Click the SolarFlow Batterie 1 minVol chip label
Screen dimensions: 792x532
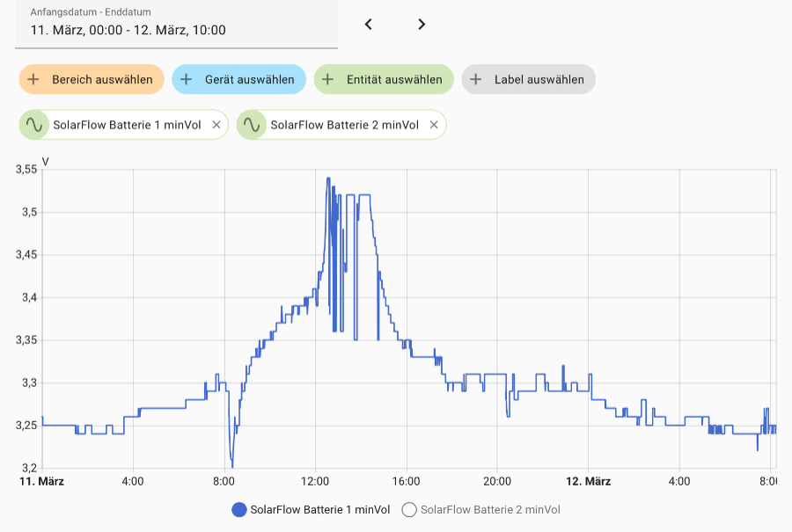coord(127,125)
